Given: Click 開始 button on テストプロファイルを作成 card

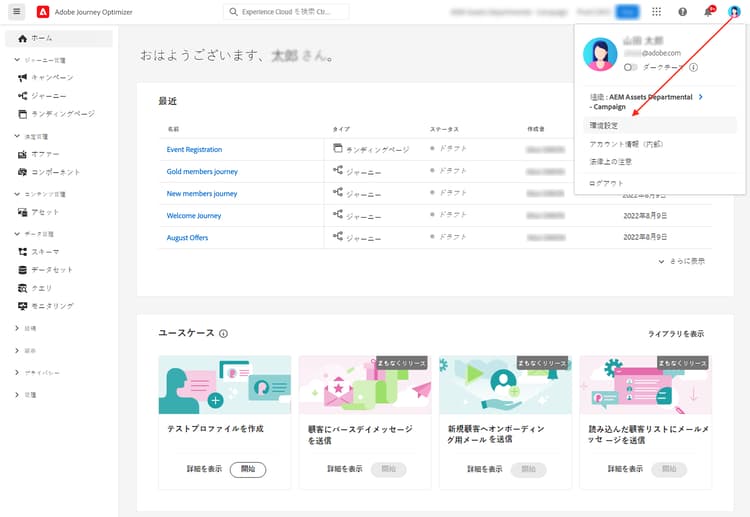Looking at the screenshot, I should point(248,469).
